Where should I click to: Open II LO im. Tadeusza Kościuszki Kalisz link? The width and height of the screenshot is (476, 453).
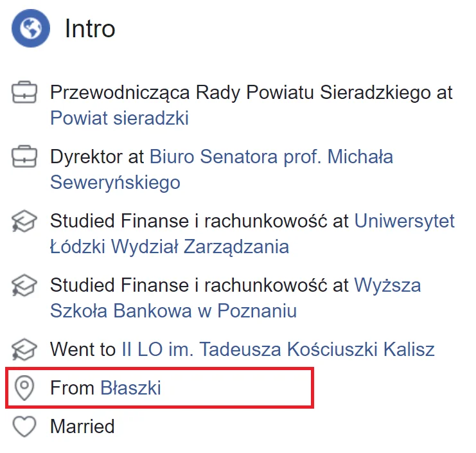point(278,349)
